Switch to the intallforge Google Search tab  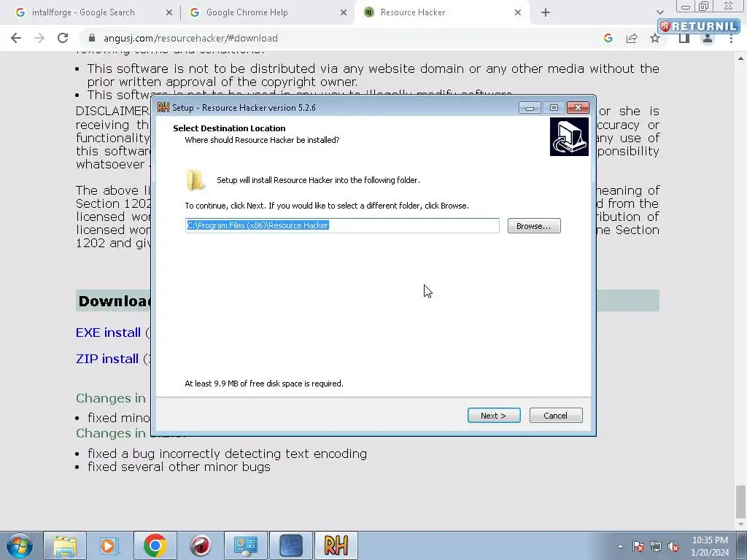pyautogui.click(x=83, y=12)
